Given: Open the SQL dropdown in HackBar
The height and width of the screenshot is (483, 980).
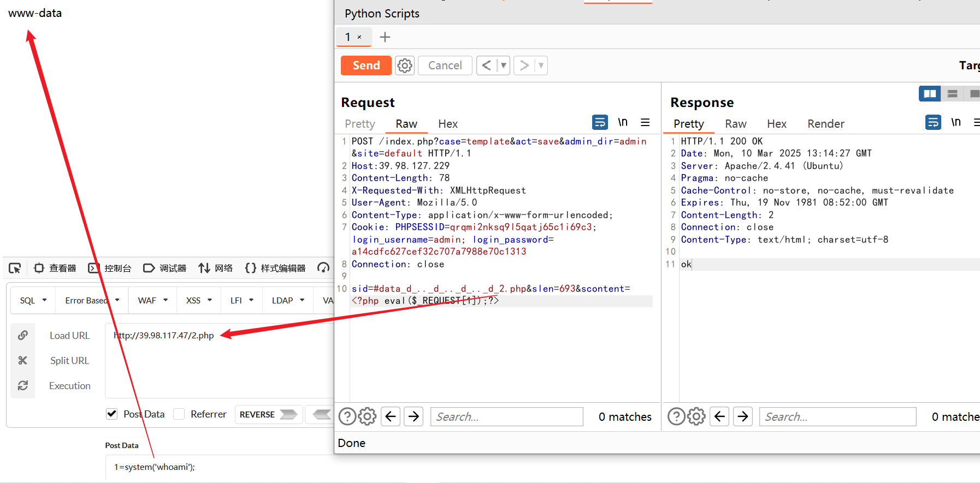Looking at the screenshot, I should (x=33, y=300).
